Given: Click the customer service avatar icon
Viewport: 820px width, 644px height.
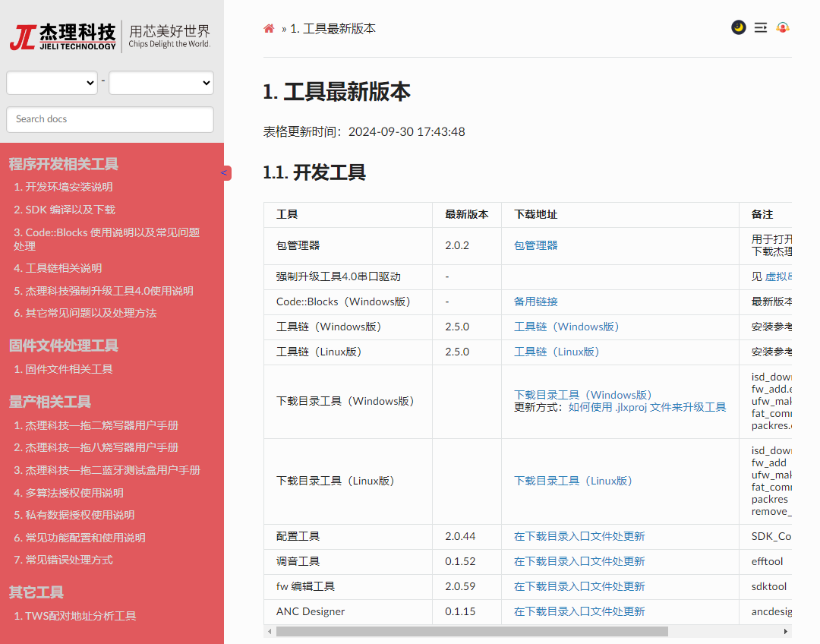Looking at the screenshot, I should click(783, 27).
